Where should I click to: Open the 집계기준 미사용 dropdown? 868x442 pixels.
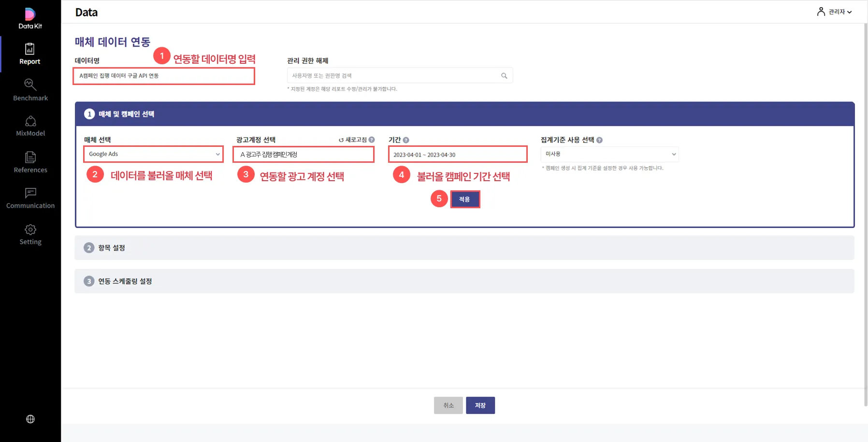609,154
